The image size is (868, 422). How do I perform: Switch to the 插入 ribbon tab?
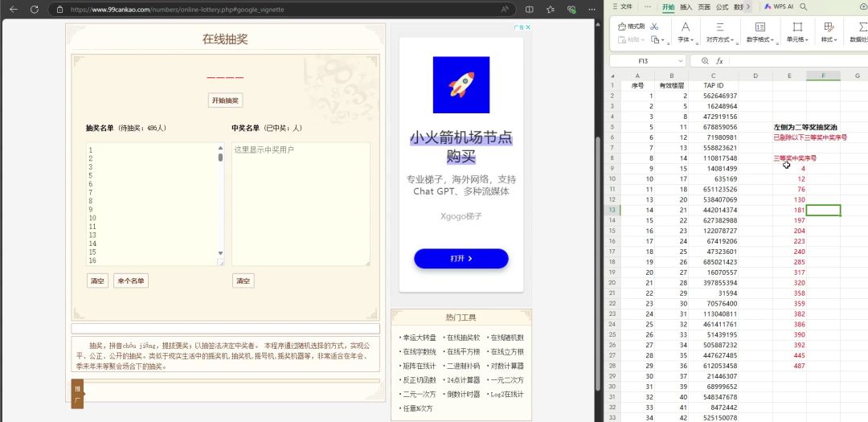[686, 6]
